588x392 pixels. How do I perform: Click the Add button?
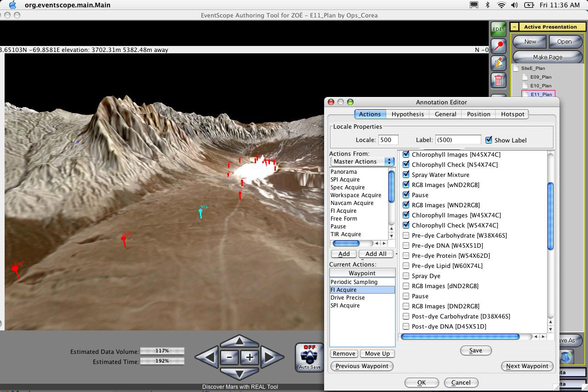pos(344,254)
